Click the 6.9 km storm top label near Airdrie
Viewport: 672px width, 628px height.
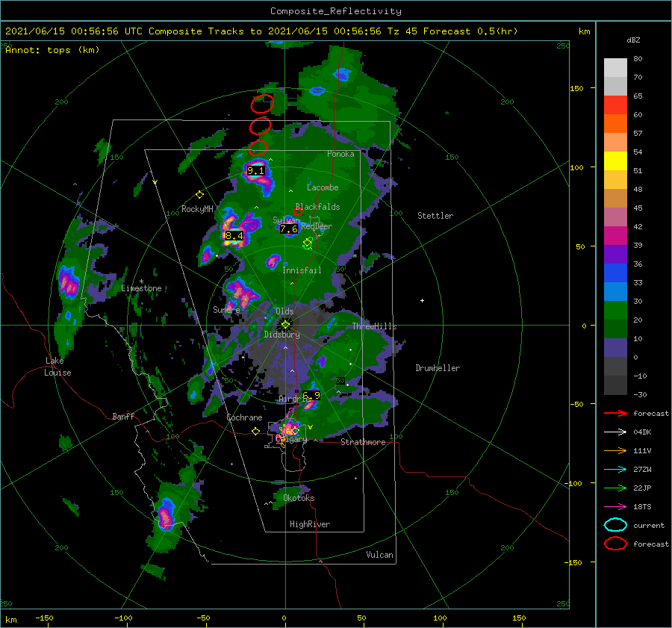[311, 395]
